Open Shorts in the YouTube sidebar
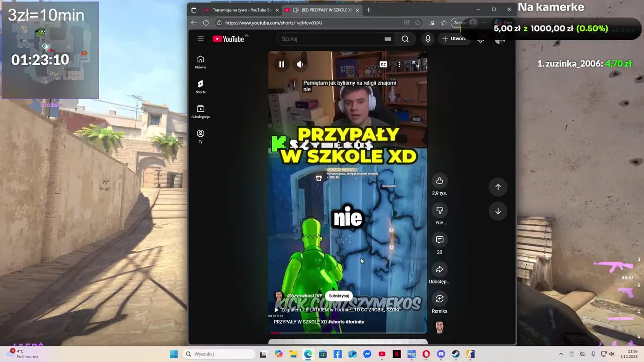 coord(200,86)
